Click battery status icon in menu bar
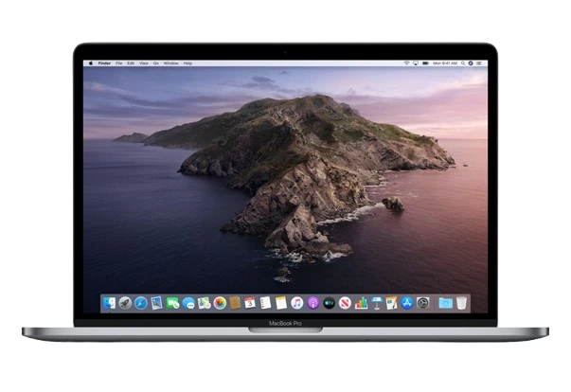Image resolution: width=571 pixels, height=392 pixels. point(425,63)
